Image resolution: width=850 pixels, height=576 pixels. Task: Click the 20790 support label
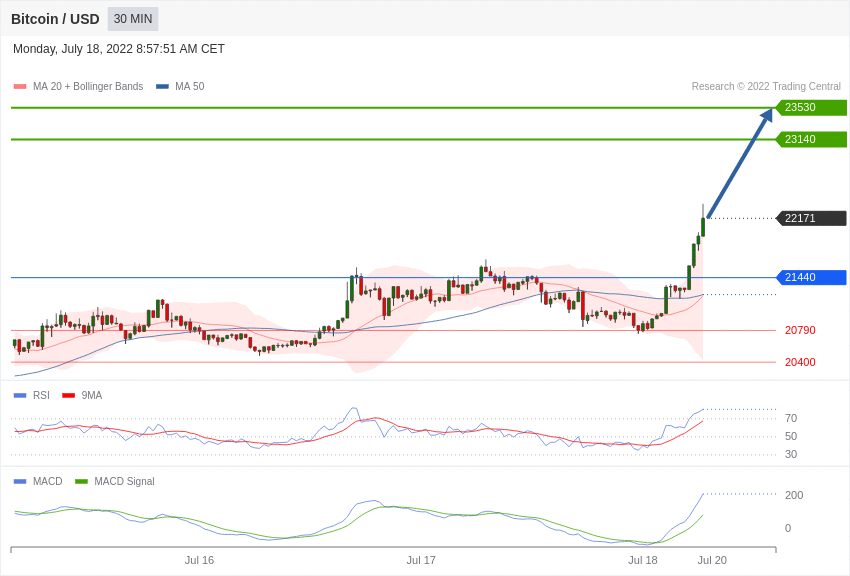click(800, 330)
